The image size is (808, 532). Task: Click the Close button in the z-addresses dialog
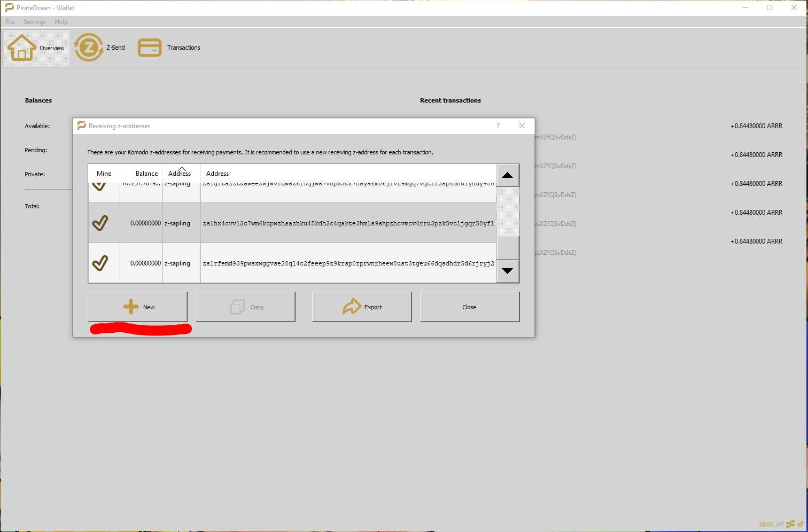[470, 307]
